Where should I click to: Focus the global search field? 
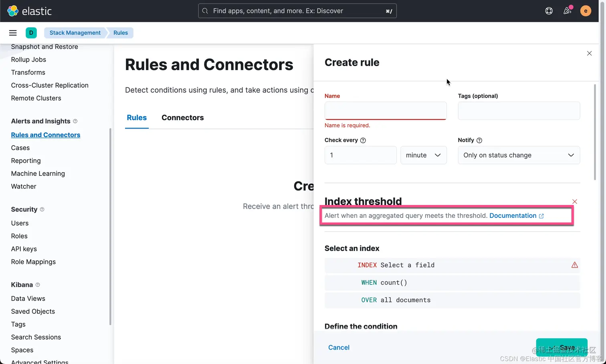pos(297,11)
